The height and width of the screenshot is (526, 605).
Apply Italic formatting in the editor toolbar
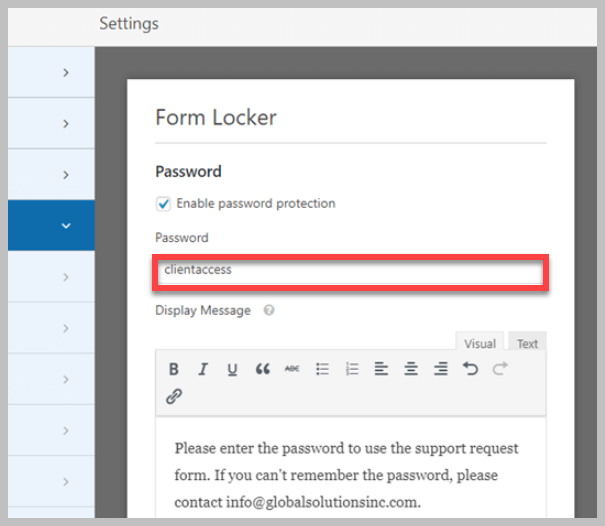tap(203, 369)
